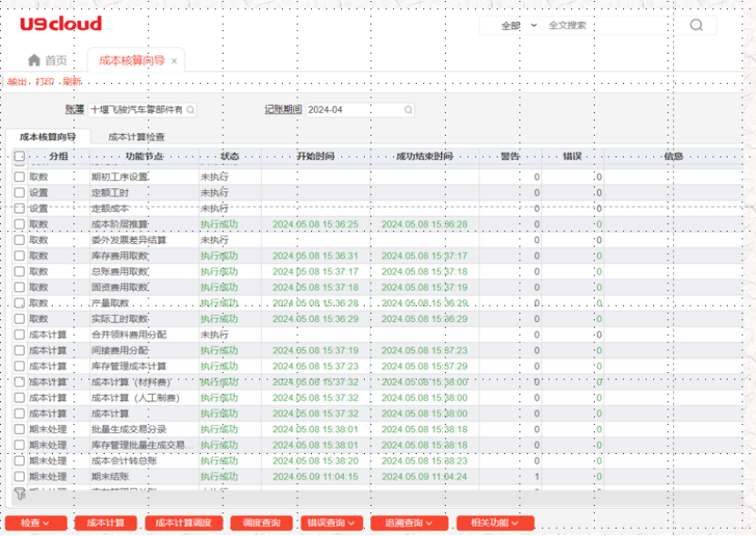Open the 记账期间 lookup search icon
756x536 pixels.
coord(408,109)
